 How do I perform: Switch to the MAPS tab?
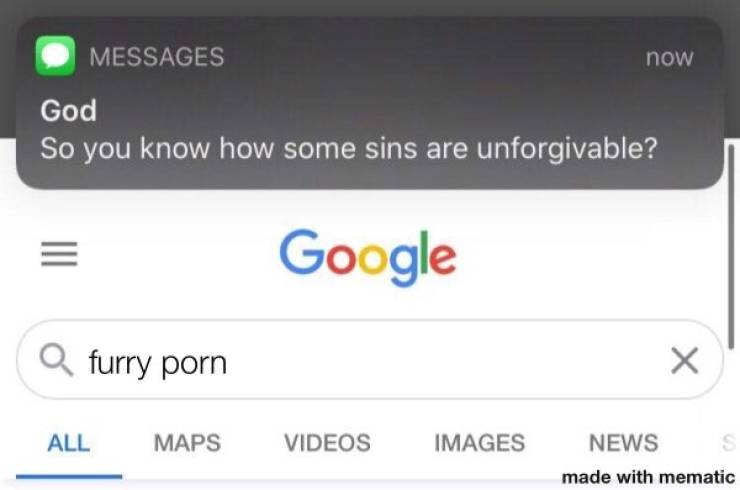pyautogui.click(x=187, y=443)
